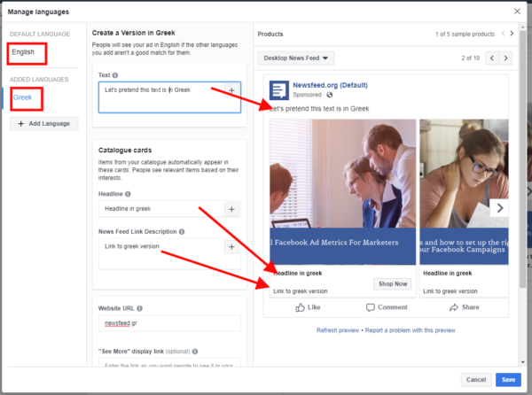
Task: Click plus icon beside News Feed Link Description
Action: click(231, 247)
